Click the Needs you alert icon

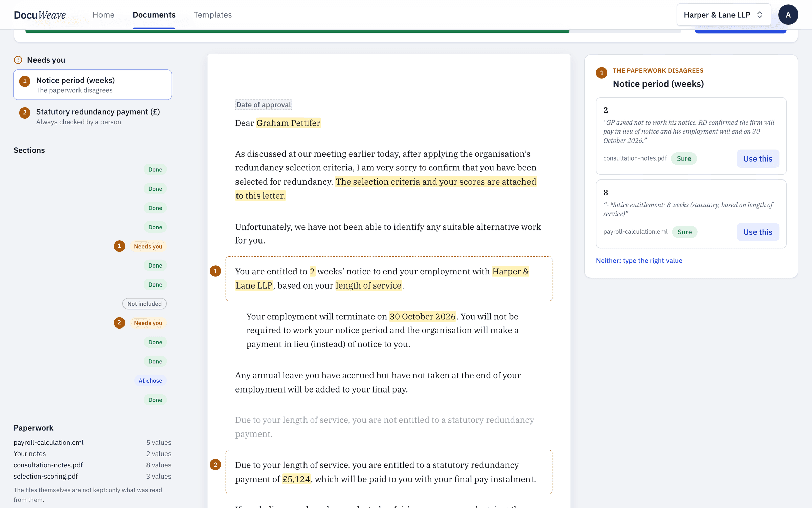pyautogui.click(x=18, y=60)
